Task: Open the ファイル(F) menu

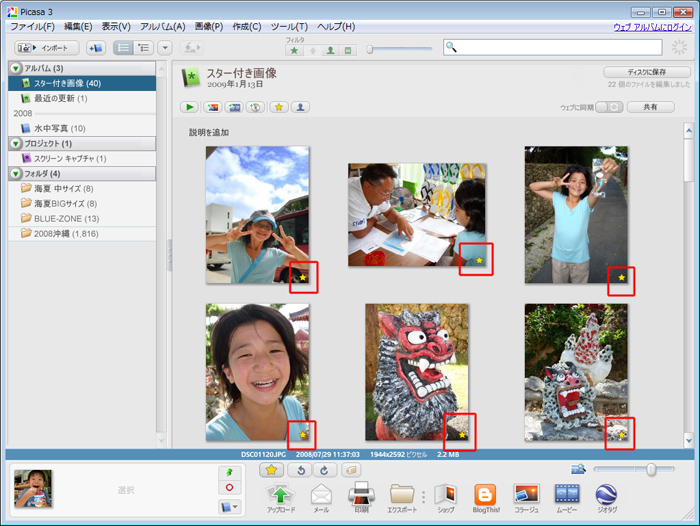Action: [33, 27]
